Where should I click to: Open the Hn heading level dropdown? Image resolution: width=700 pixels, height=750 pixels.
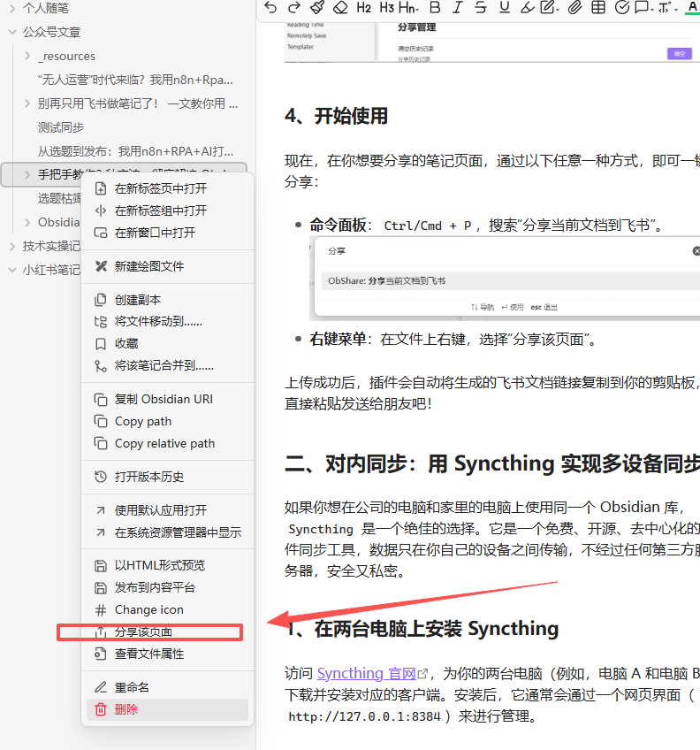click(x=409, y=8)
